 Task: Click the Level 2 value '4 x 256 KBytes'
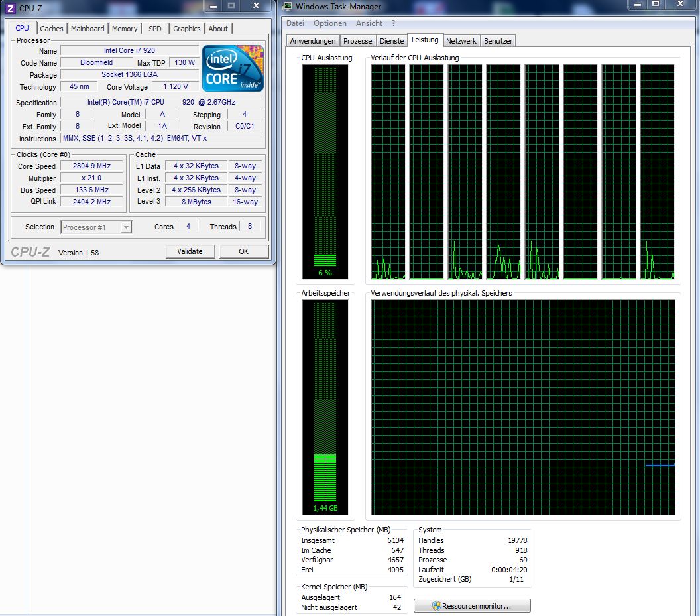(x=196, y=190)
